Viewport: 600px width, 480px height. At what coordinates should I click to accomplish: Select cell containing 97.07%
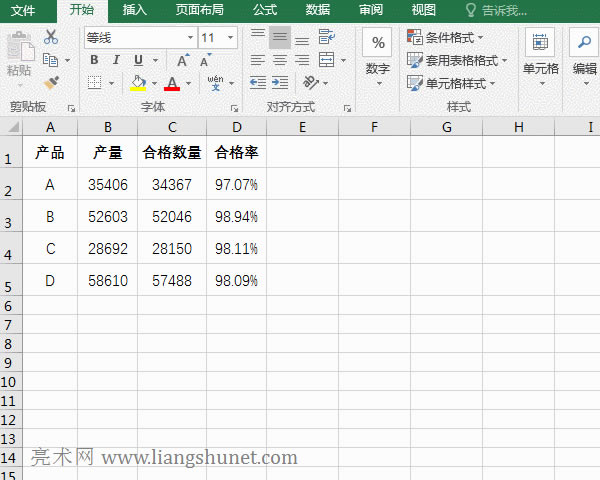click(236, 185)
